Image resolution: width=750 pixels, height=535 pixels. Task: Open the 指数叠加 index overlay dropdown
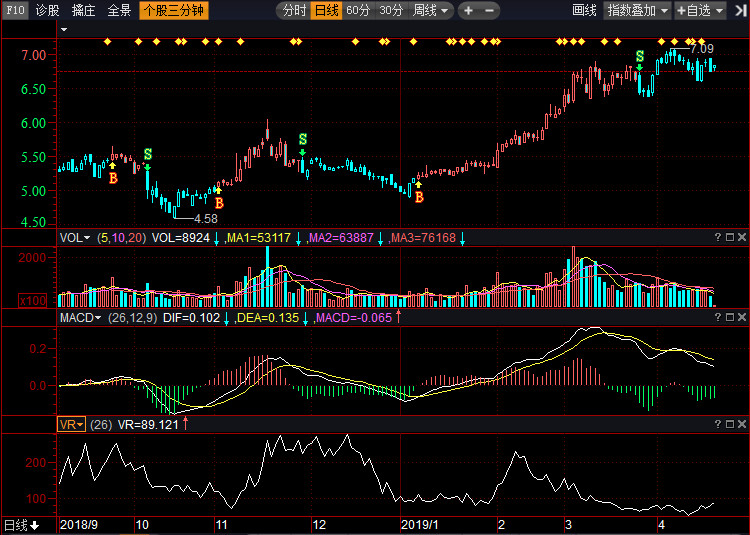click(638, 11)
